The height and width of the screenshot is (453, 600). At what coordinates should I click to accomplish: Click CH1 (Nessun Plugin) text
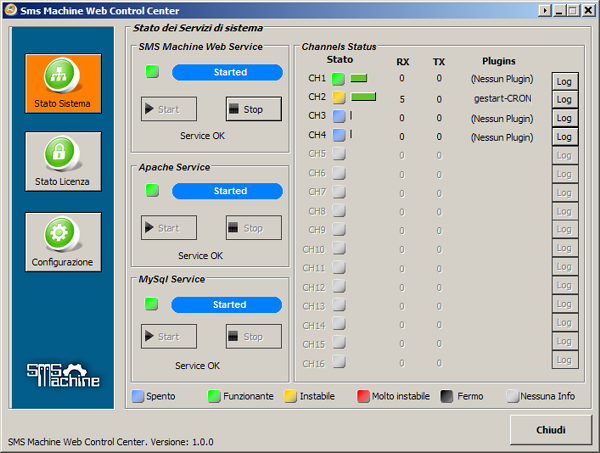point(502,79)
